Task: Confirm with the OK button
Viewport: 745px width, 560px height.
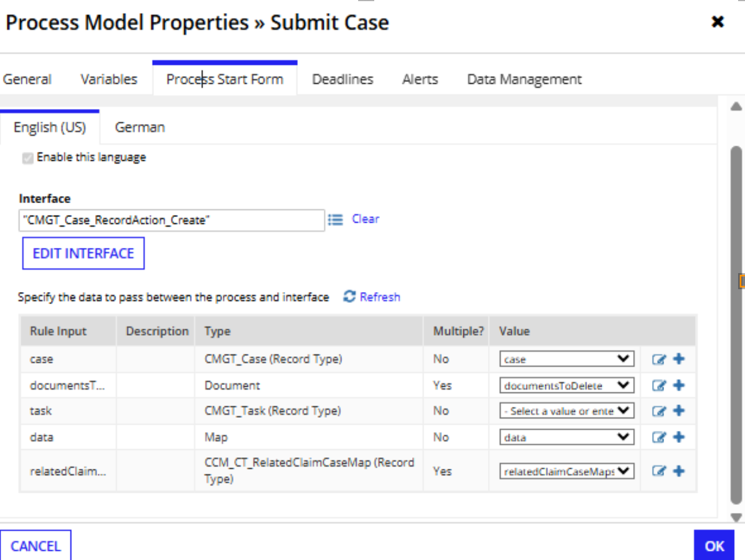Action: tap(714, 546)
